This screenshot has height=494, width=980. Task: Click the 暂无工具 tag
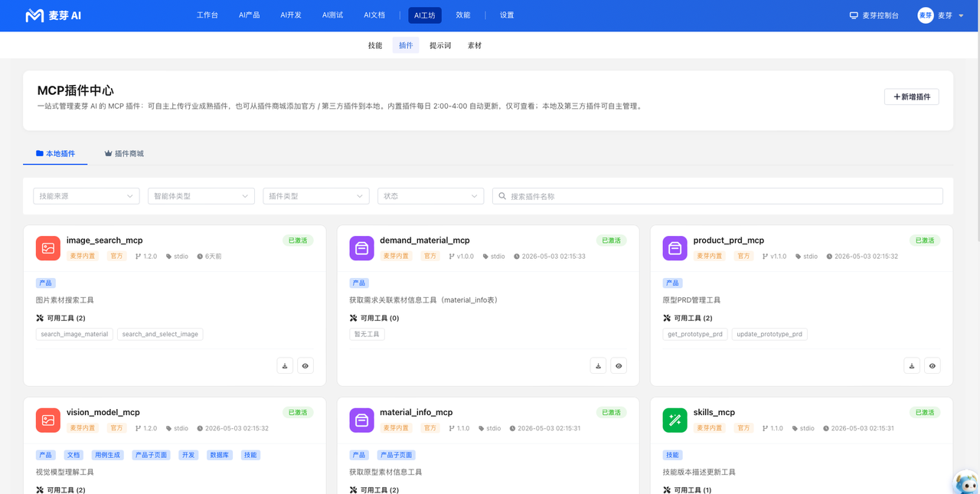(x=367, y=334)
